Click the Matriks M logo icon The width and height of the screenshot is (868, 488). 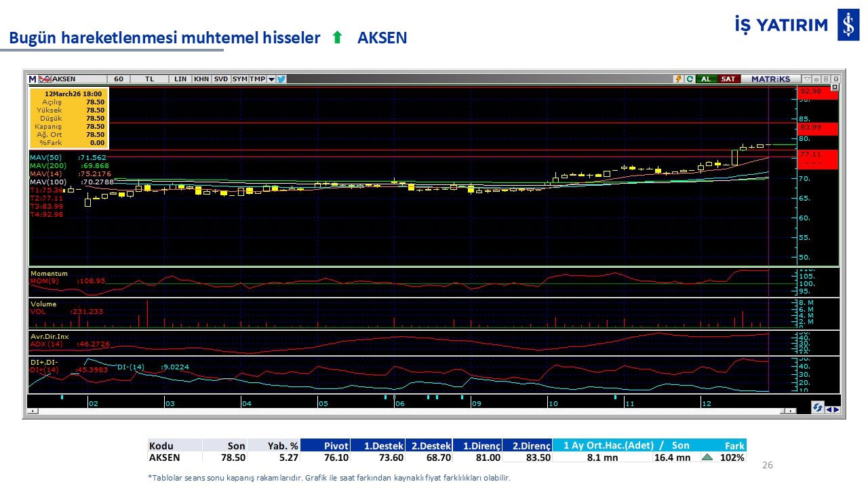[33, 79]
